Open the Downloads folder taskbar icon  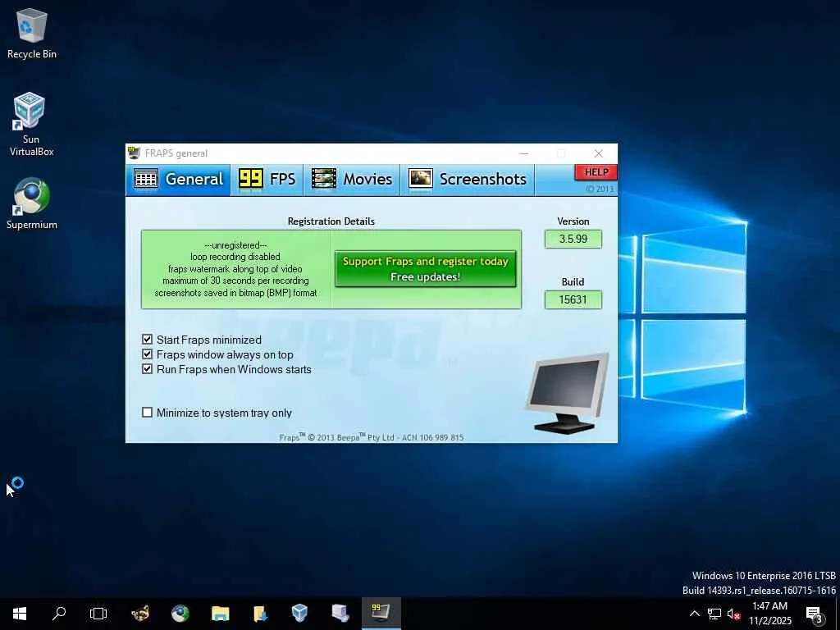click(260, 614)
